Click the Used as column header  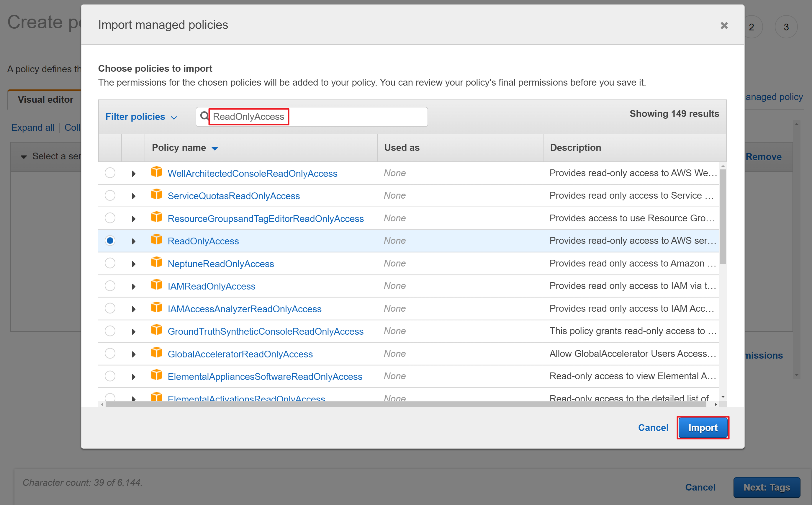[x=402, y=148]
